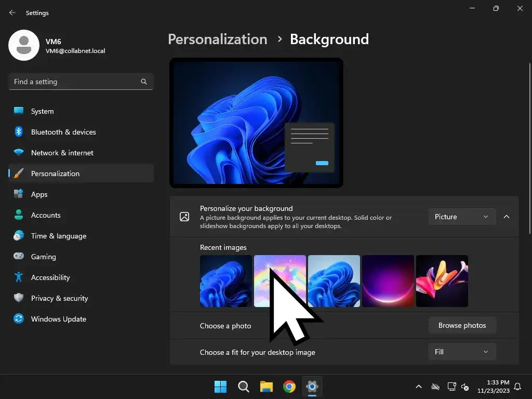Image resolution: width=532 pixels, height=399 pixels.
Task: Click the Privacy & security shield icon
Action: pyautogui.click(x=19, y=298)
